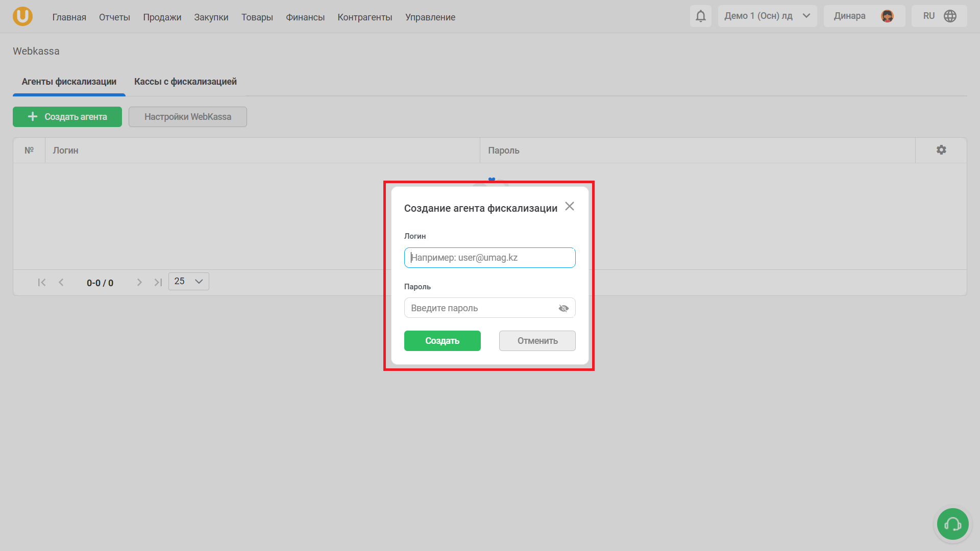Focus the Логин input field
Viewport: 980px width, 551px height.
(489, 258)
